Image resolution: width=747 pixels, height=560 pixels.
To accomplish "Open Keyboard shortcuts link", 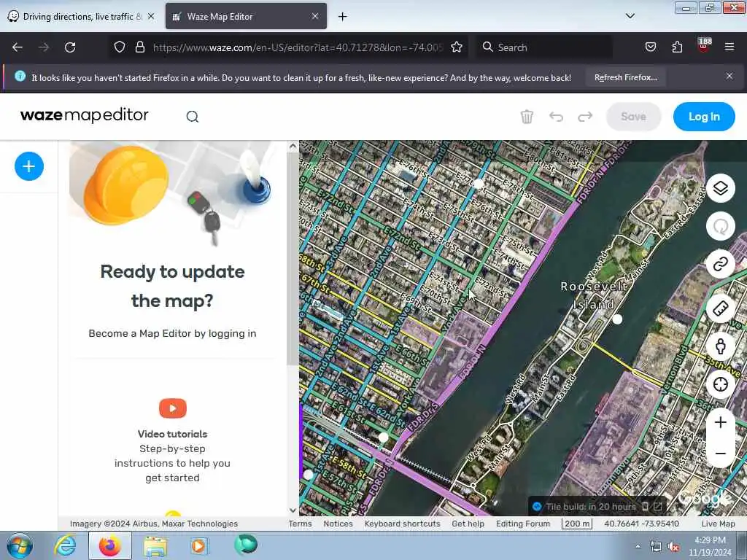I will [402, 524].
